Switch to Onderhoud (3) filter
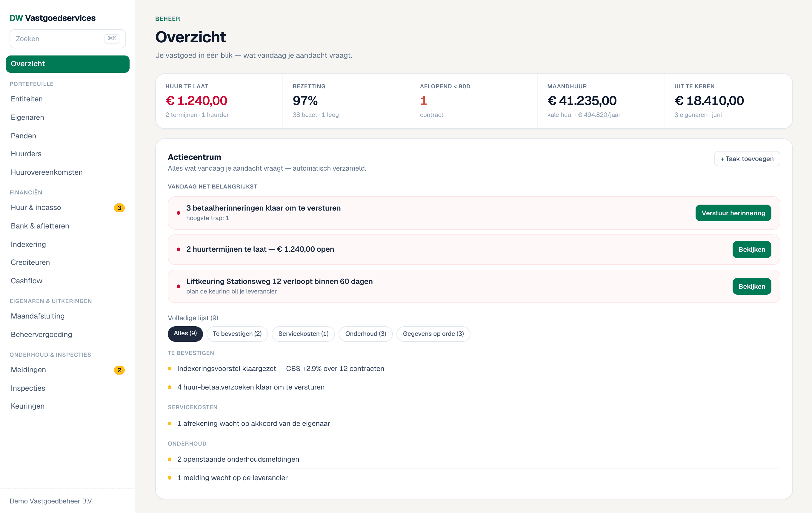 (365, 333)
